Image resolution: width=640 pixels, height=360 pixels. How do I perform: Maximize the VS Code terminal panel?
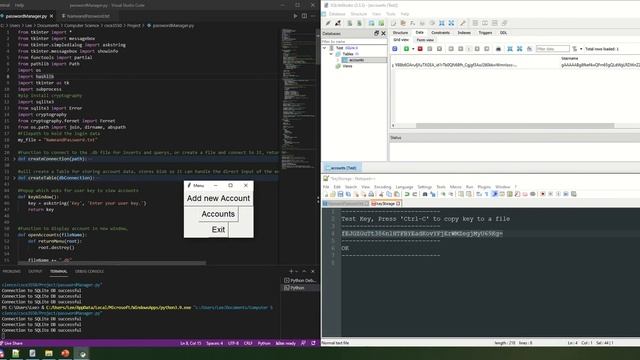coord(304,271)
